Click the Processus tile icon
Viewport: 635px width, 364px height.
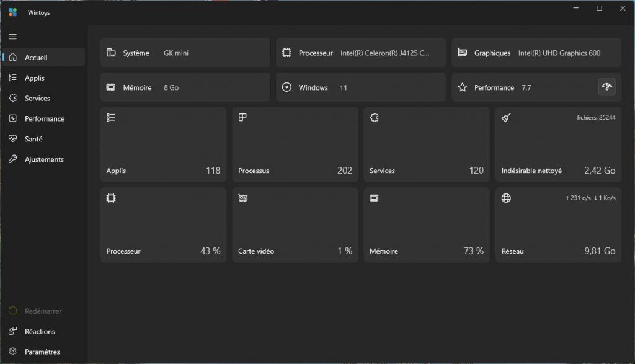(242, 117)
